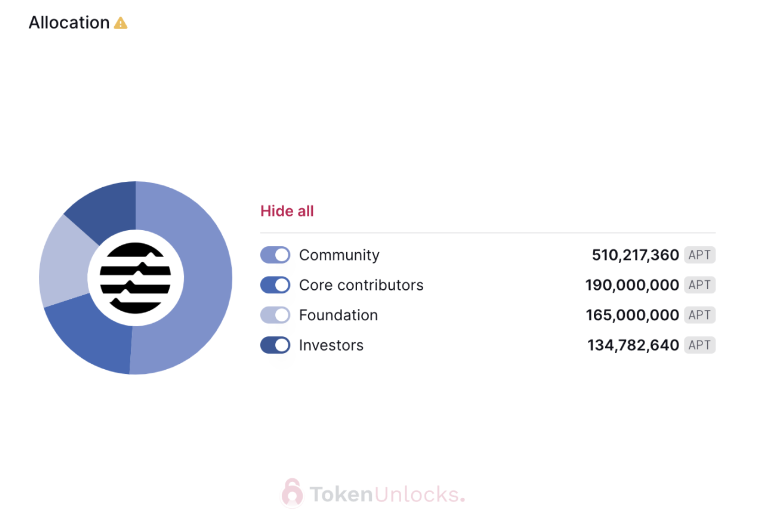Click the APT tag in Investors row
Viewport: 760px width, 520px height.
click(700, 345)
